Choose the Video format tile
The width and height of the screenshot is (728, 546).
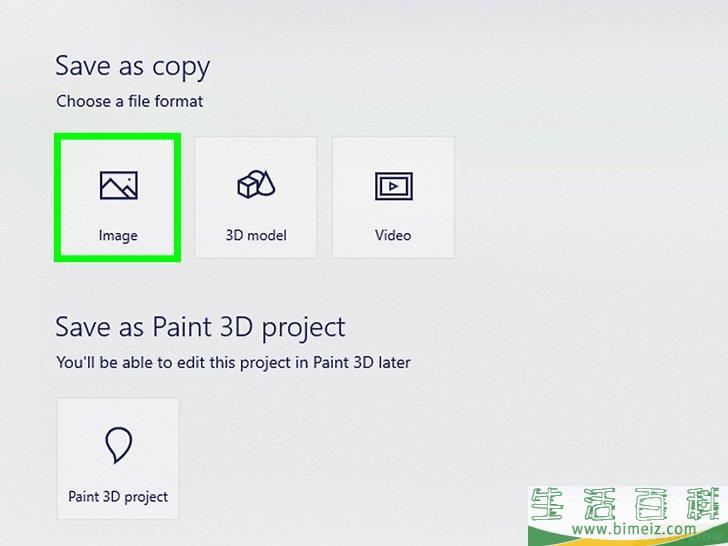393,197
